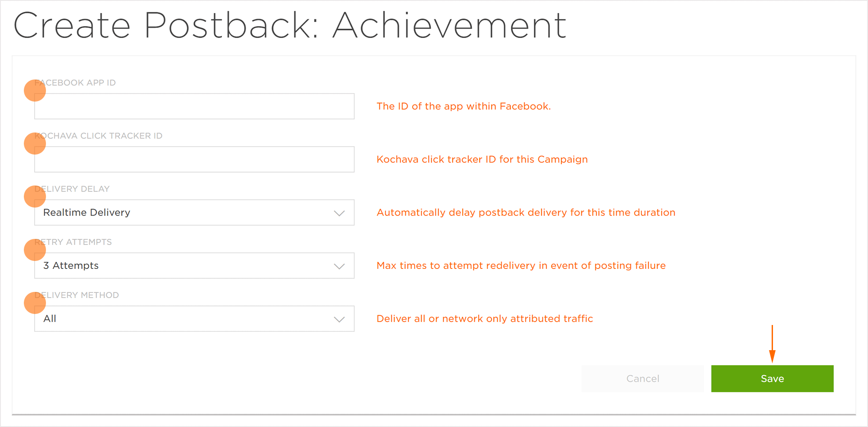Click the Cancel button
Image resolution: width=868 pixels, height=427 pixels.
(x=643, y=378)
